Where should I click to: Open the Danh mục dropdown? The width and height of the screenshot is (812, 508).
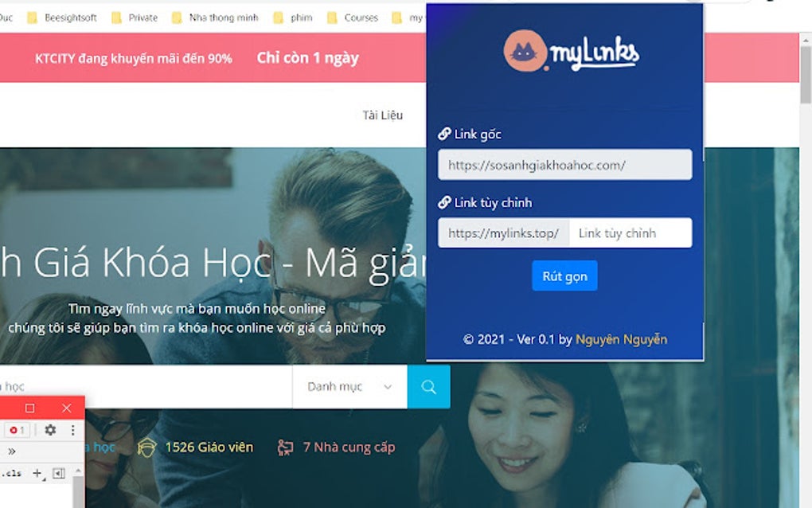(349, 387)
